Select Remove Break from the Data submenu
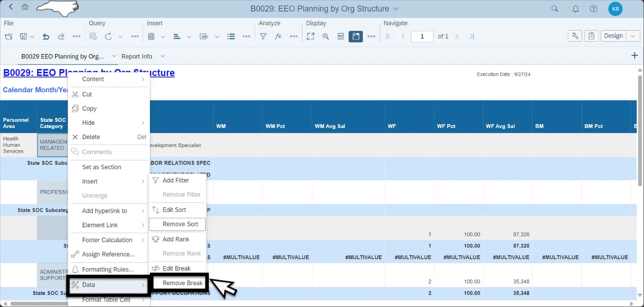 (x=182, y=283)
